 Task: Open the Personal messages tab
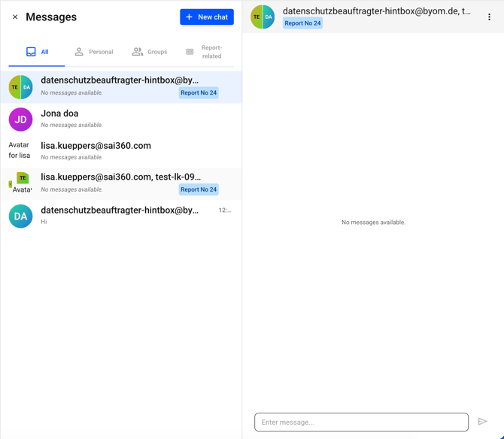tap(93, 52)
